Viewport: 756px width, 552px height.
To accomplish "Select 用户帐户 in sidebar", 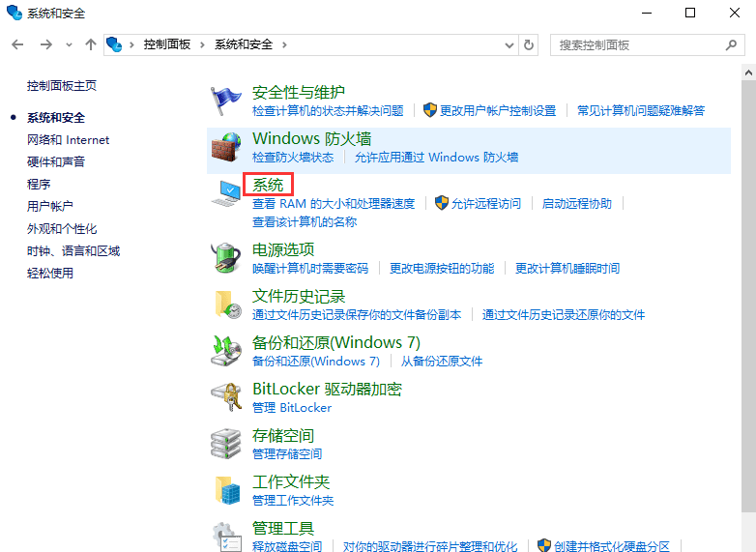I will pos(50,206).
